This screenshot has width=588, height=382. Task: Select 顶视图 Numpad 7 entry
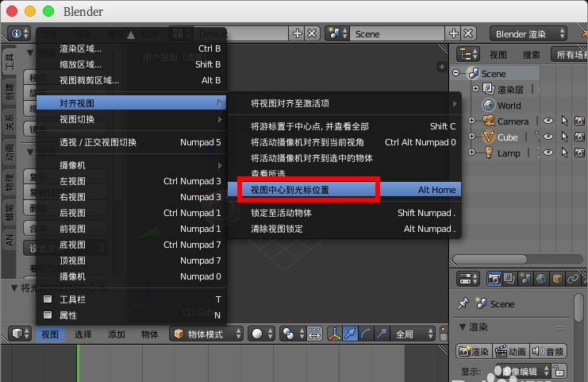pos(132,260)
